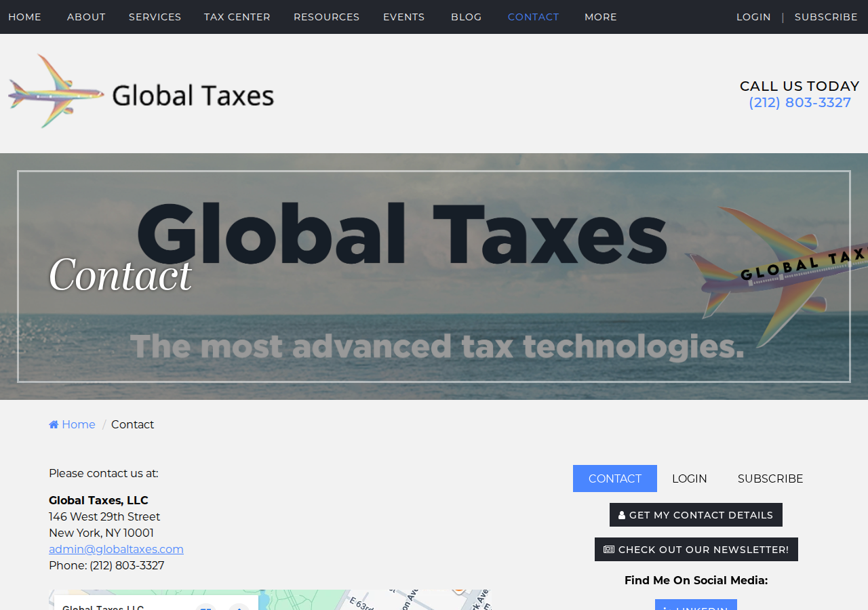Click the "Global Taxes, LLC" bold heading
Image resolution: width=868 pixels, height=610 pixels.
click(98, 500)
